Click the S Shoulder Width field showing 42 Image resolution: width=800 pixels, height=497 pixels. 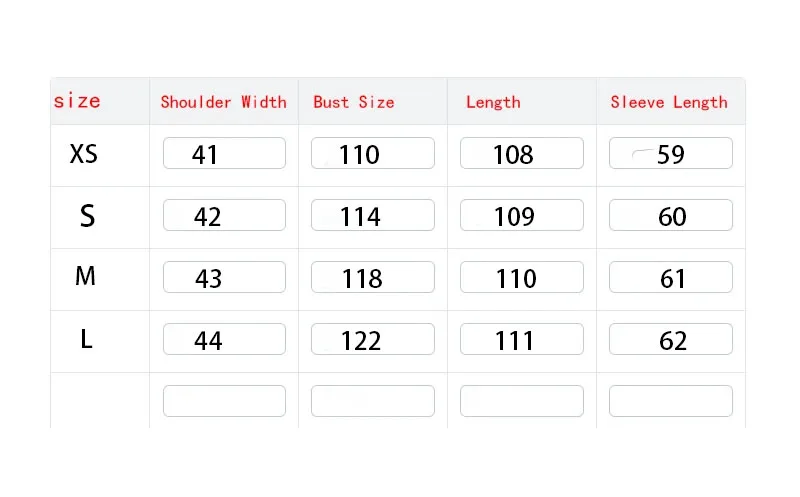pos(224,215)
